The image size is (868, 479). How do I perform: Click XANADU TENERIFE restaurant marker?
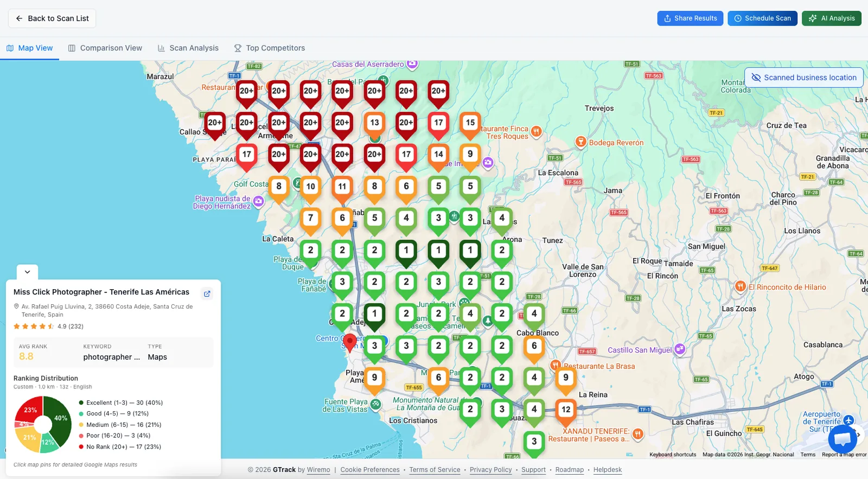638,433
